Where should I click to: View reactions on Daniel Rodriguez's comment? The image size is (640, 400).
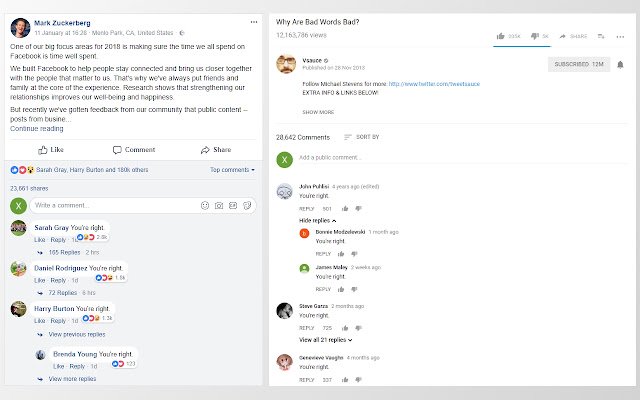111,278
